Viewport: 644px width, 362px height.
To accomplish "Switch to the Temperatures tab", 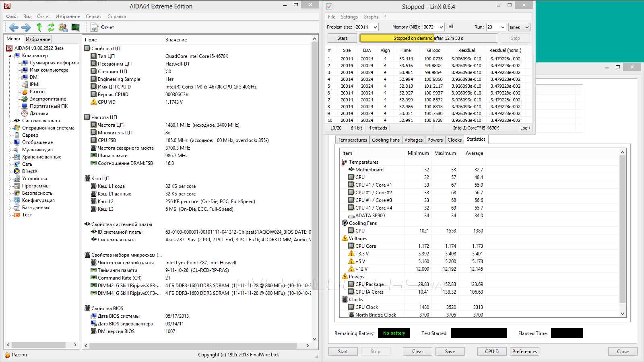I will click(x=352, y=140).
